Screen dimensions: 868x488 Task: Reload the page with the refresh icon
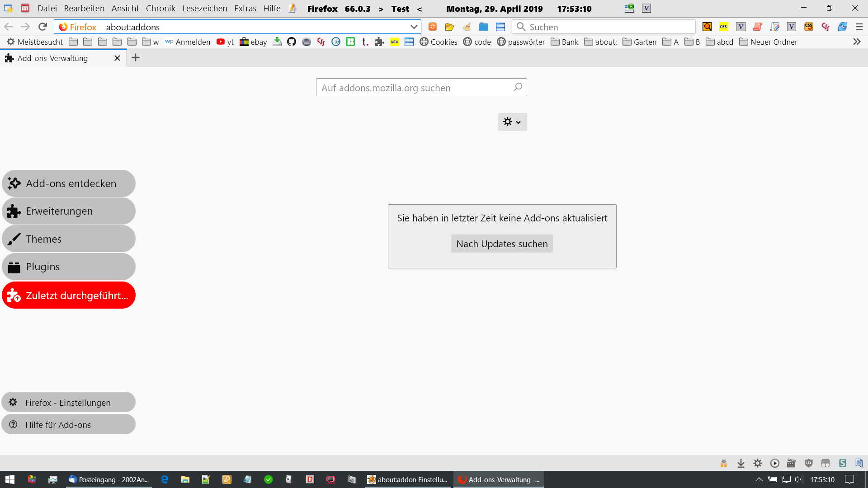(x=42, y=27)
